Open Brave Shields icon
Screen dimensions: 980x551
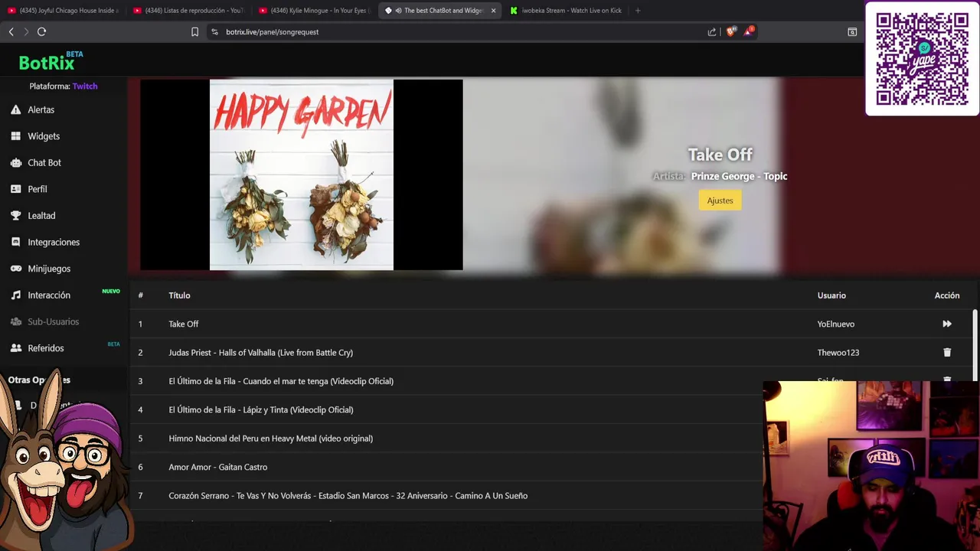[x=730, y=31]
